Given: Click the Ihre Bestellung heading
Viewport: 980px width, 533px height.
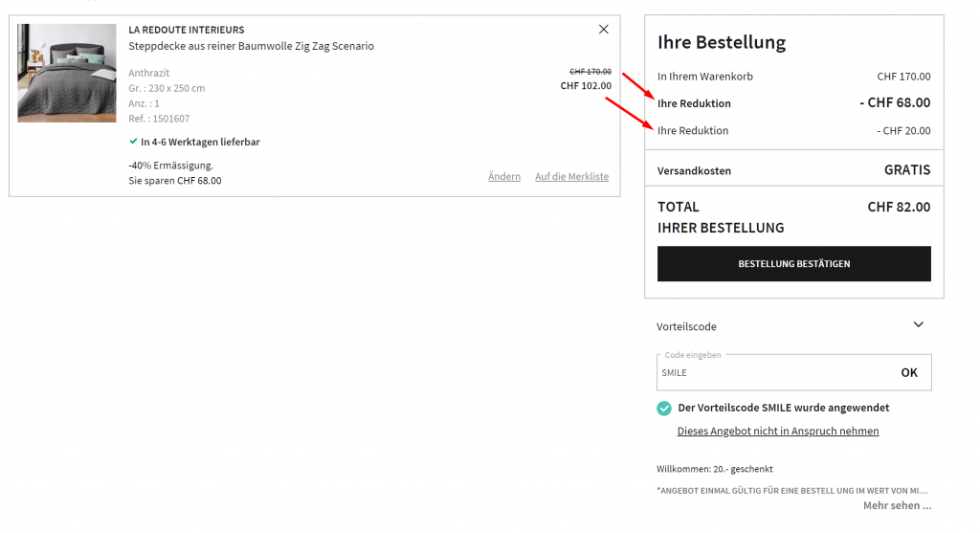Looking at the screenshot, I should pyautogui.click(x=722, y=43).
